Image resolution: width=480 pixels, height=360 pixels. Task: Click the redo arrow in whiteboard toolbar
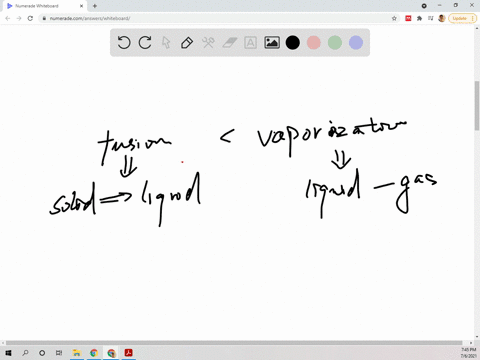tap(145, 43)
